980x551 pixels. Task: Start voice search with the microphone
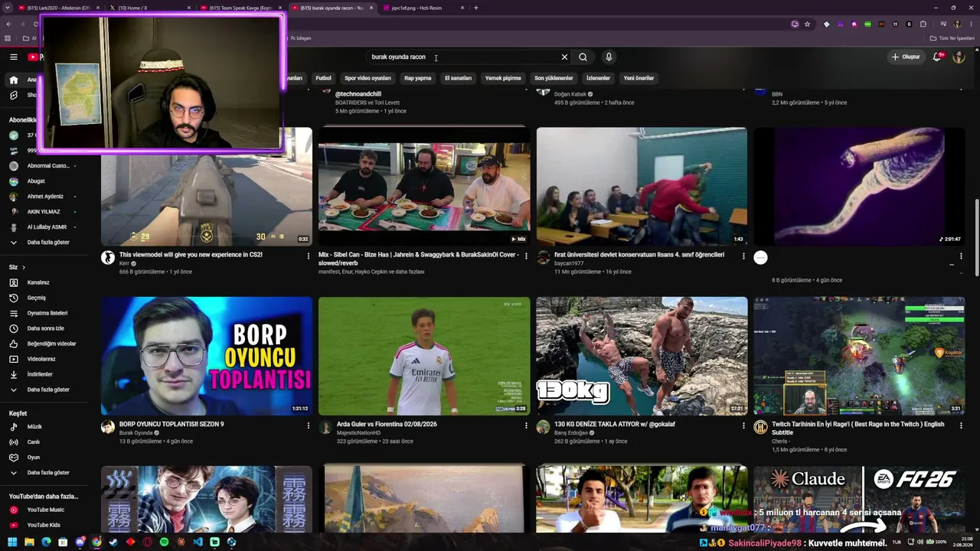tap(609, 57)
